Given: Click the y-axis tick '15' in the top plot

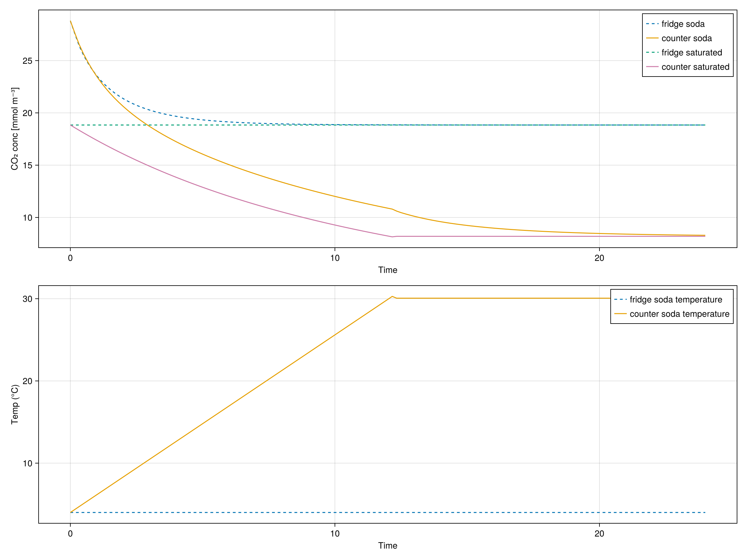Looking at the screenshot, I should click(x=27, y=166).
